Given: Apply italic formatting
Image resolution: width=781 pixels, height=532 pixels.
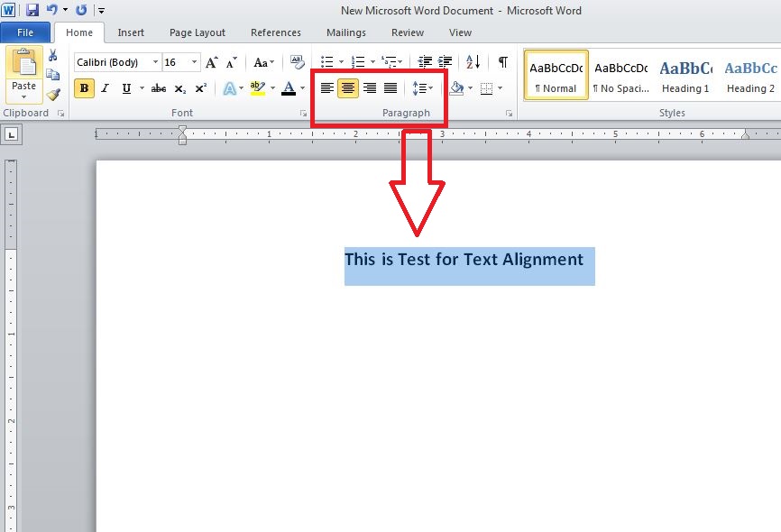Looking at the screenshot, I should point(106,87).
